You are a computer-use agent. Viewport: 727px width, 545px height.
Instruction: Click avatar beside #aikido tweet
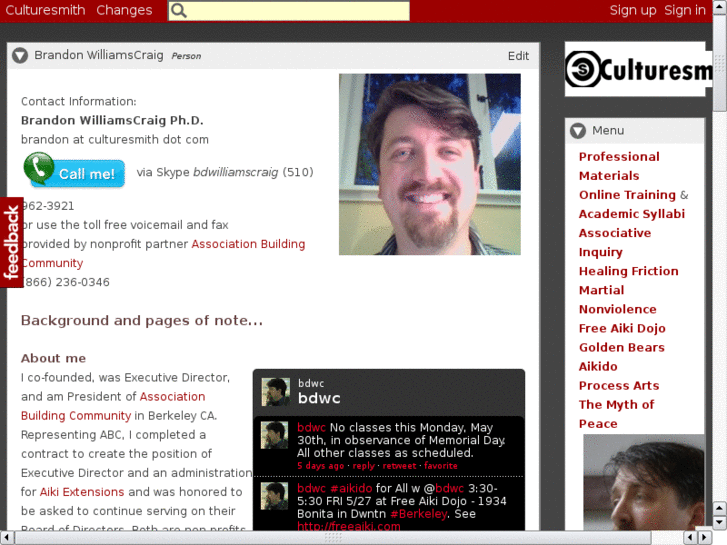point(274,496)
